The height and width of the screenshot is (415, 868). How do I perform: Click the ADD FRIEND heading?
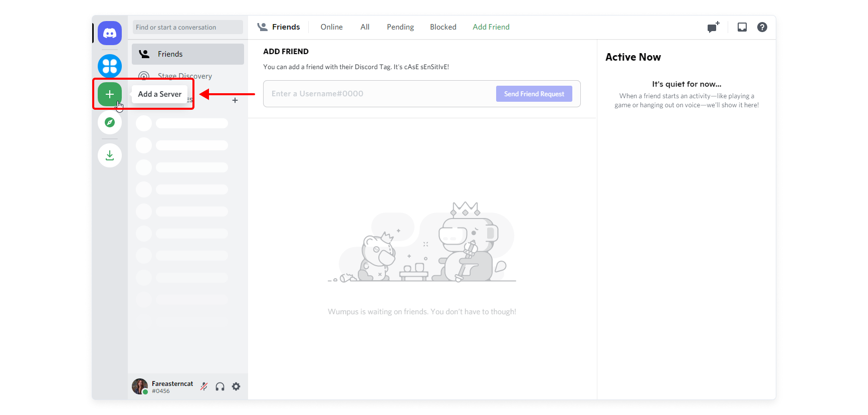point(286,52)
